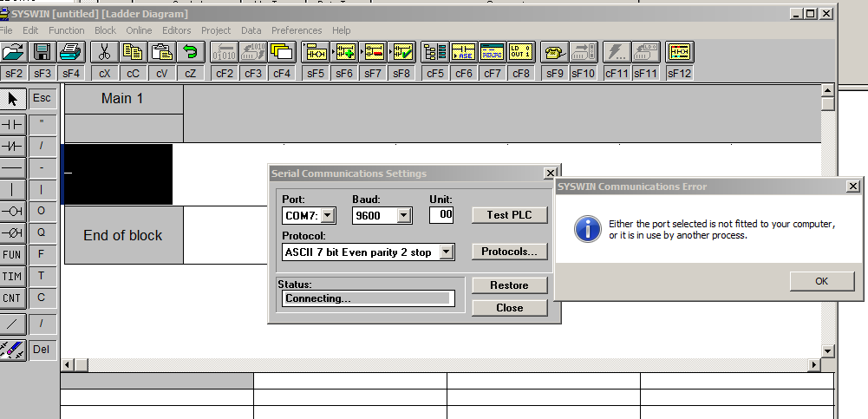
Task: Select the vertical line tool in the palette
Action: 13,190
